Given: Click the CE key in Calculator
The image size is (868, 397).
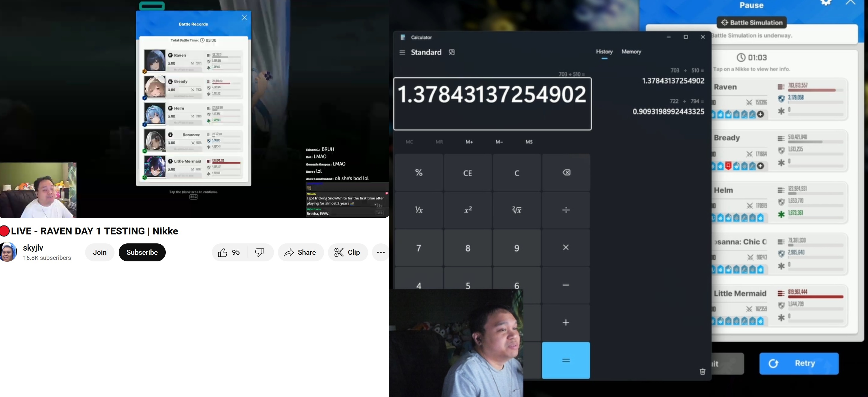Looking at the screenshot, I should 468,173.
